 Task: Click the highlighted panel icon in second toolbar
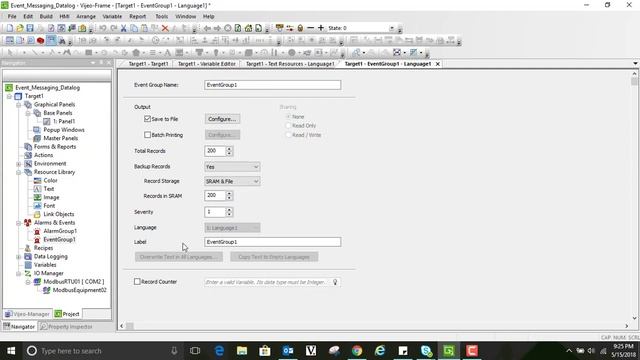(51, 40)
